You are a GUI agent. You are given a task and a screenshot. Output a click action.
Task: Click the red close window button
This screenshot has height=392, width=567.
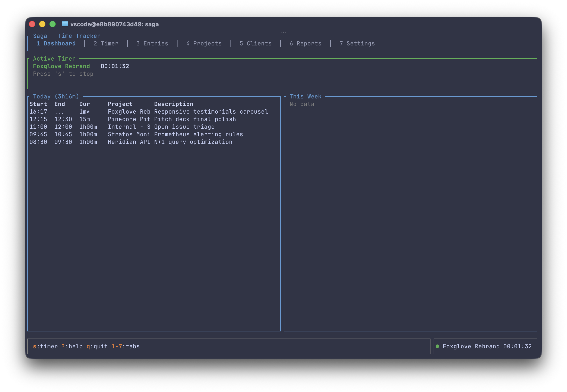coord(32,24)
